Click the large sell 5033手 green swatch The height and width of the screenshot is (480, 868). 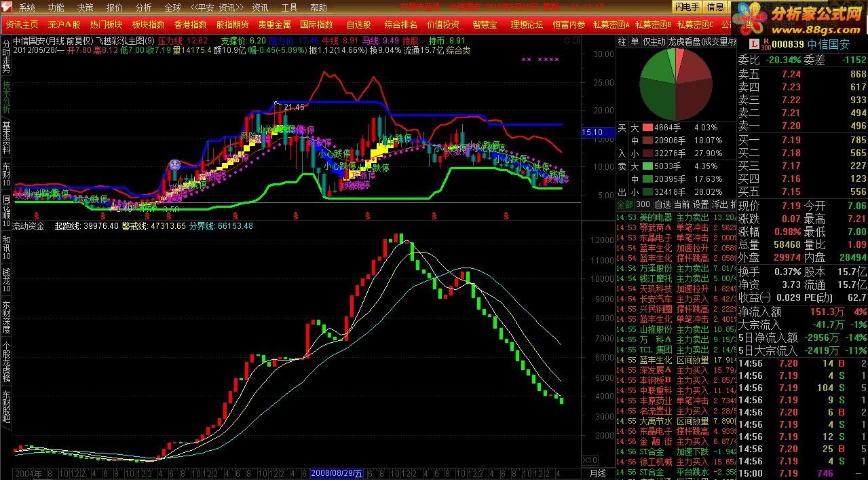[647, 166]
